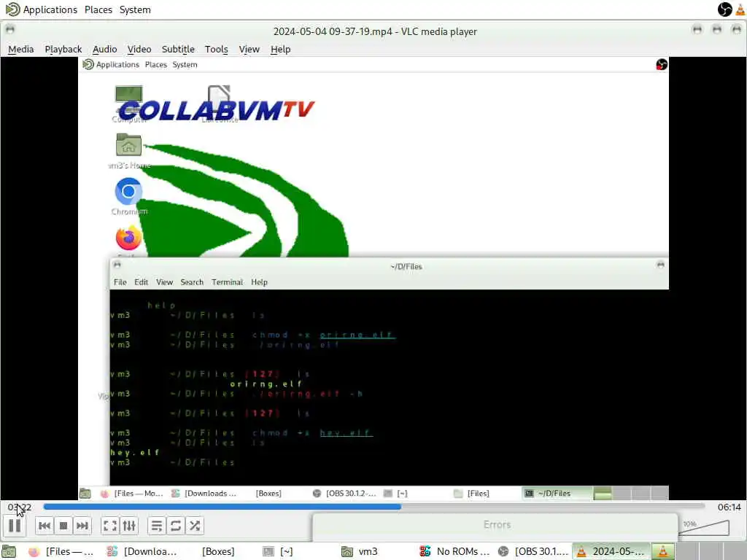The width and height of the screenshot is (747, 560).
Task: Click the elapsed time label 03:22
Action: (20, 507)
